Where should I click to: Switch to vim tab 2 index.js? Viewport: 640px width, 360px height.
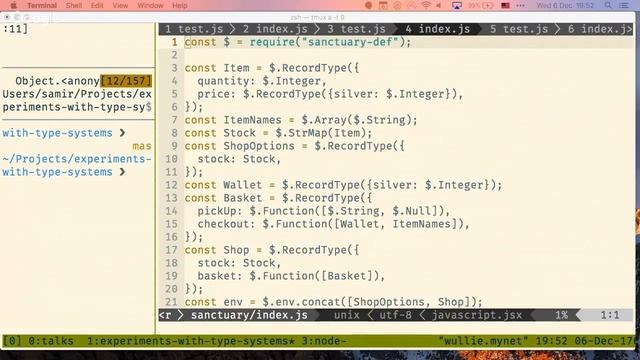(x=275, y=29)
